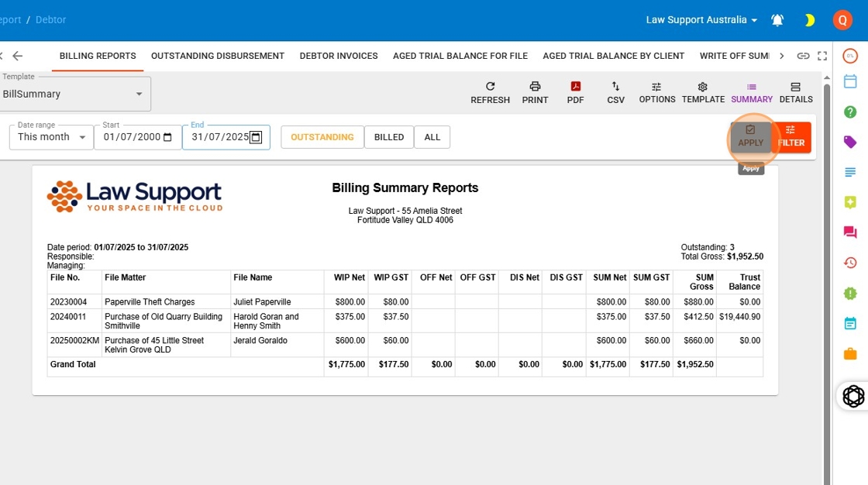
Task: Open the sidebar history clock icon
Action: 849,263
